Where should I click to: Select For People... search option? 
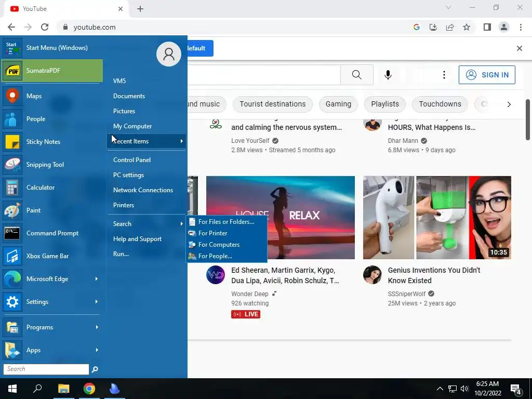click(227, 256)
